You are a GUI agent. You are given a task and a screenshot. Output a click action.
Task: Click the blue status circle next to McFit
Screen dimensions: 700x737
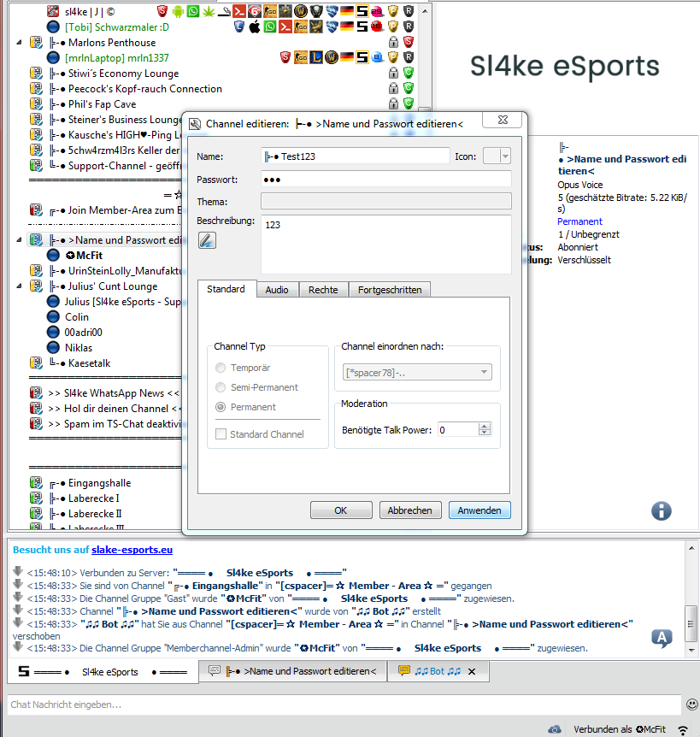click(53, 256)
